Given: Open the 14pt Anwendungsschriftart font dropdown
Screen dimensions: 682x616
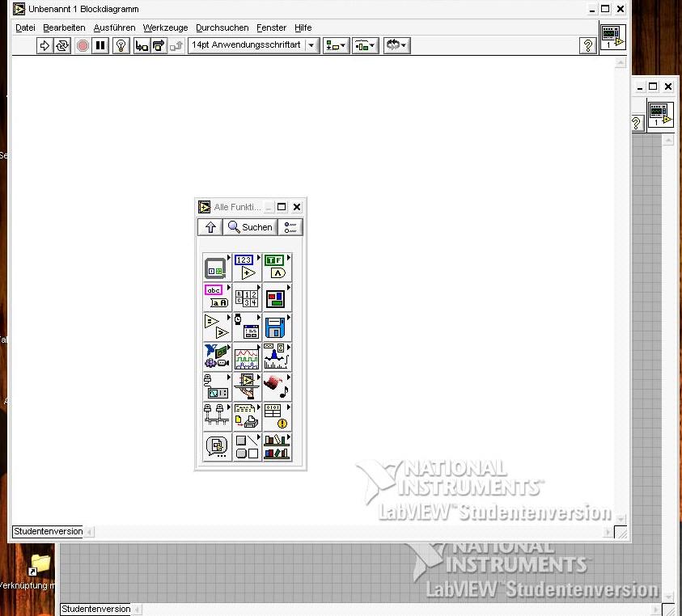Looking at the screenshot, I should point(253,45).
